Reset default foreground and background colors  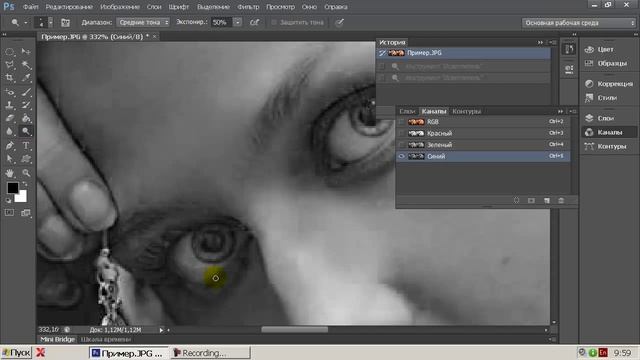8,200
